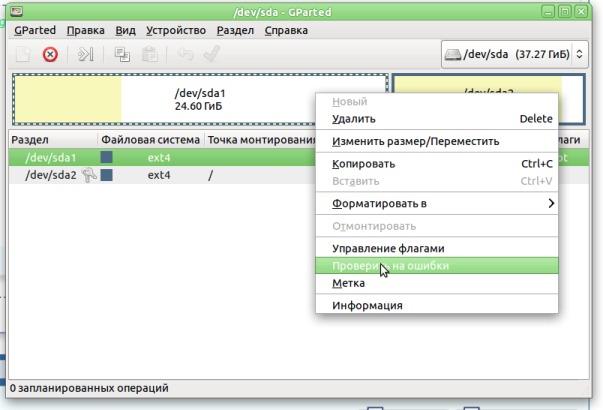Open the Справка menu

point(286,30)
